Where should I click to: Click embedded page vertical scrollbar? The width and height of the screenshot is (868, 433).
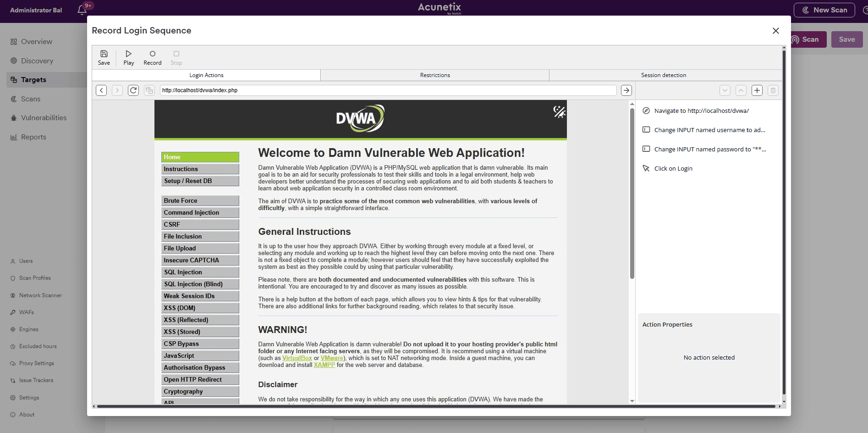[632, 193]
